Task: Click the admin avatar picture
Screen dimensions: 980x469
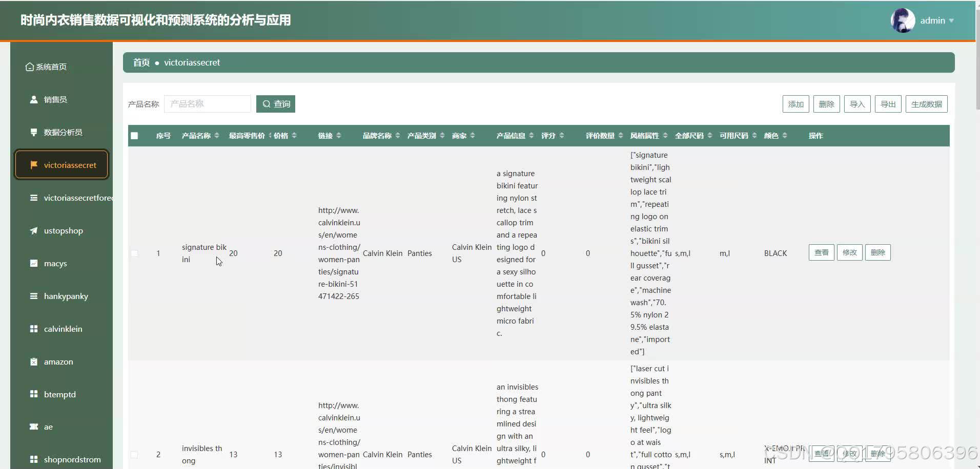Action: (x=903, y=20)
